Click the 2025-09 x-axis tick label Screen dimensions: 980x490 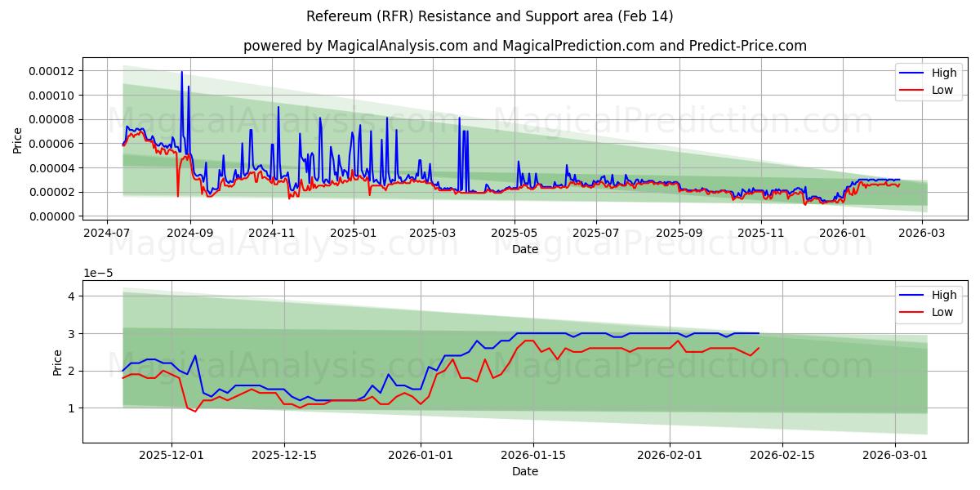pyautogui.click(x=679, y=233)
